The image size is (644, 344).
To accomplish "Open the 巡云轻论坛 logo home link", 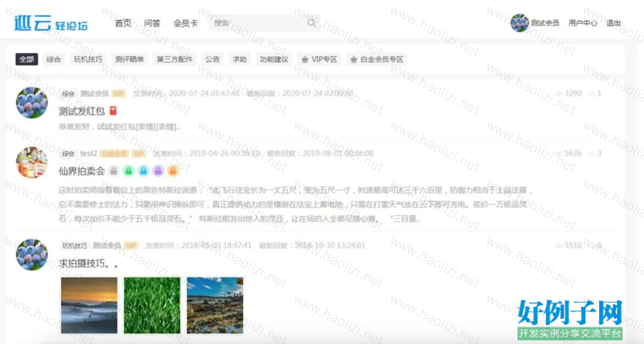I will coord(51,24).
